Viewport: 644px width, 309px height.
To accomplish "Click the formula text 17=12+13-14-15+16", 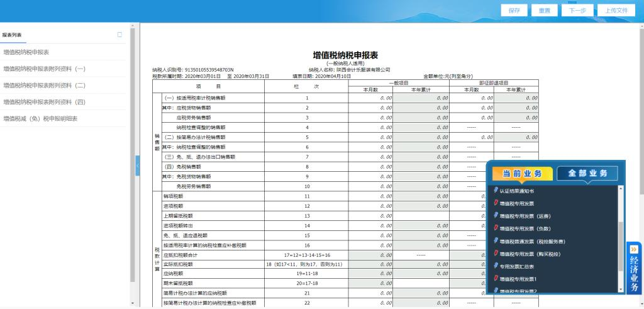I will point(306,255).
